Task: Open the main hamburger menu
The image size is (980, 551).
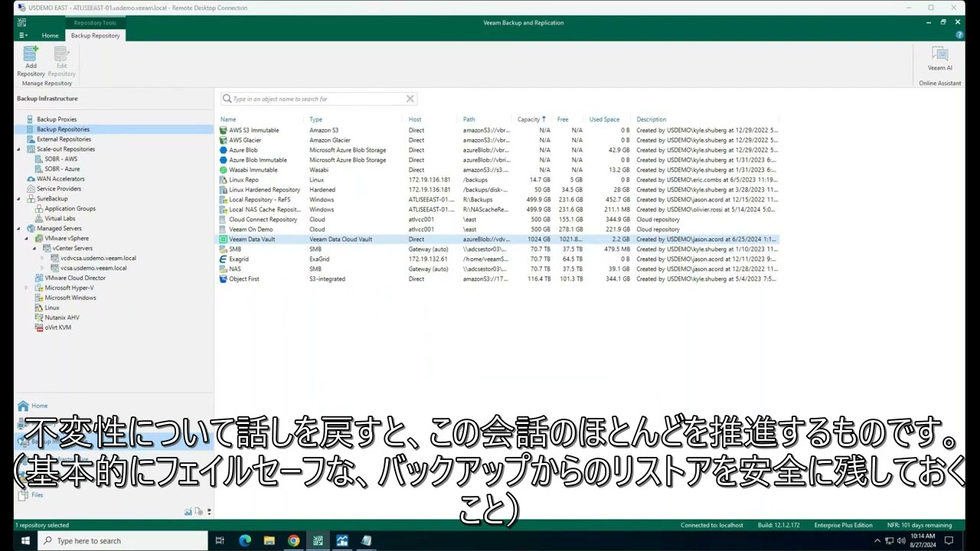Action: pos(23,35)
